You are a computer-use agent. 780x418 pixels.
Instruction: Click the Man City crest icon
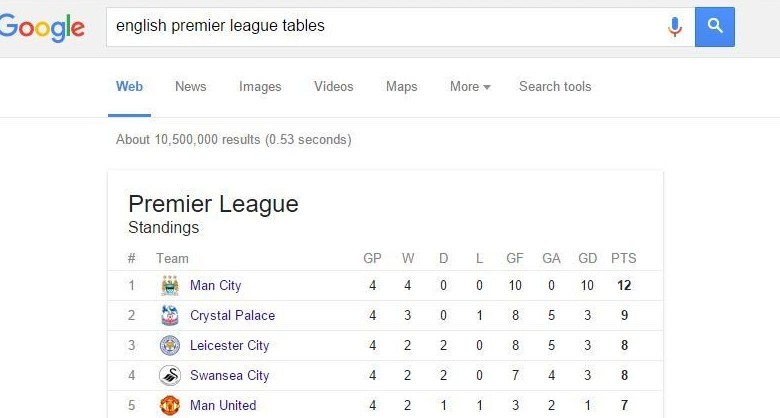(170, 286)
